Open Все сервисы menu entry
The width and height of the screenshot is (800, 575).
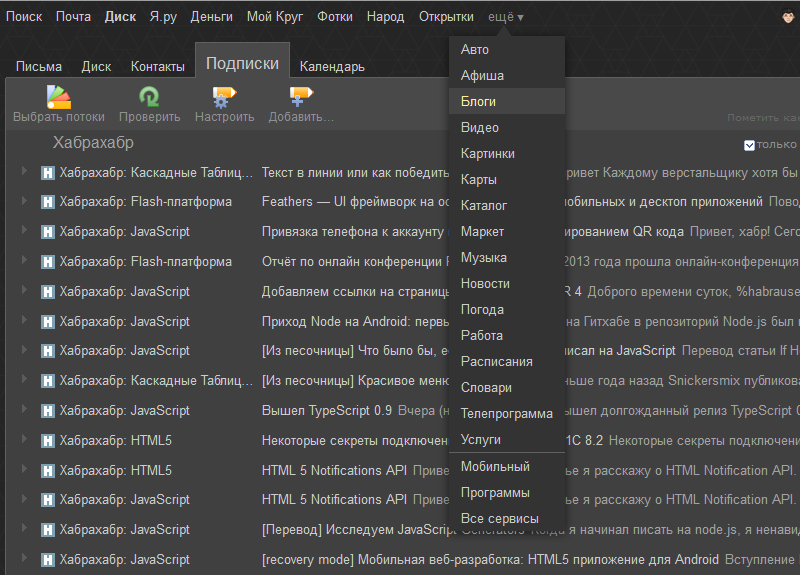click(x=507, y=518)
